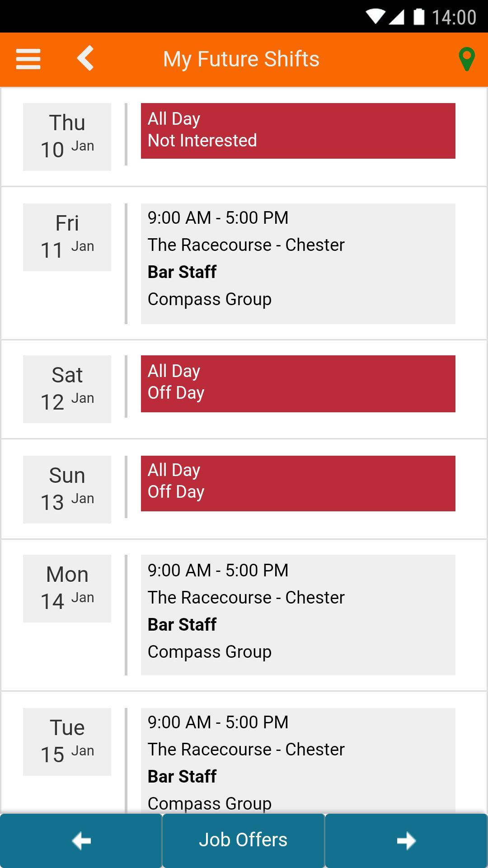
Task: Tap the My Future Shifts title
Action: point(241,59)
